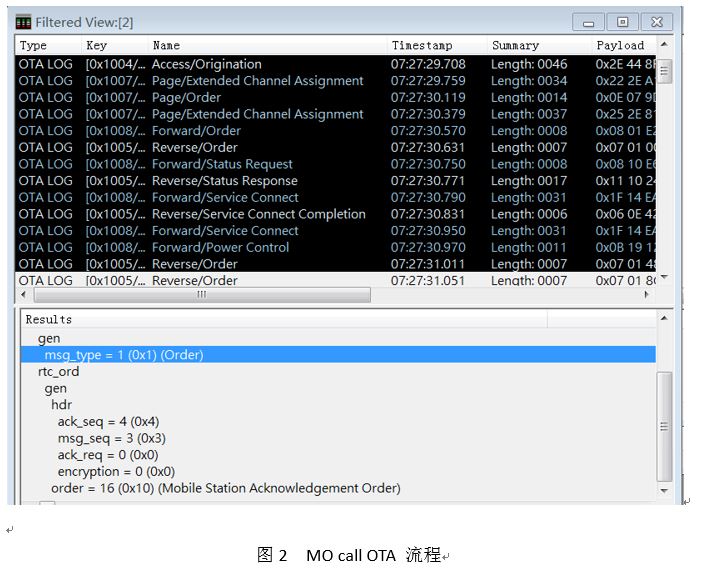Sort by the Payload column header
This screenshot has width=701, height=574.
coord(624,45)
